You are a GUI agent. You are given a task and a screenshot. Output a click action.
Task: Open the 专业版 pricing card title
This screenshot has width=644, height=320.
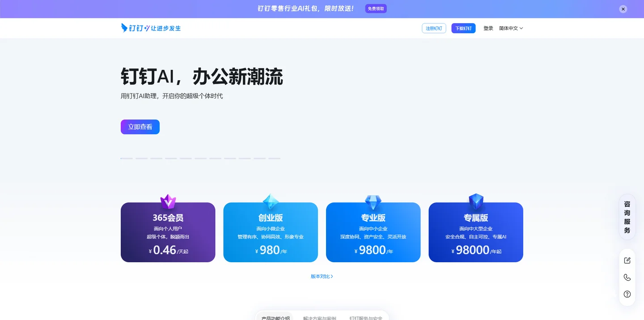click(x=373, y=218)
